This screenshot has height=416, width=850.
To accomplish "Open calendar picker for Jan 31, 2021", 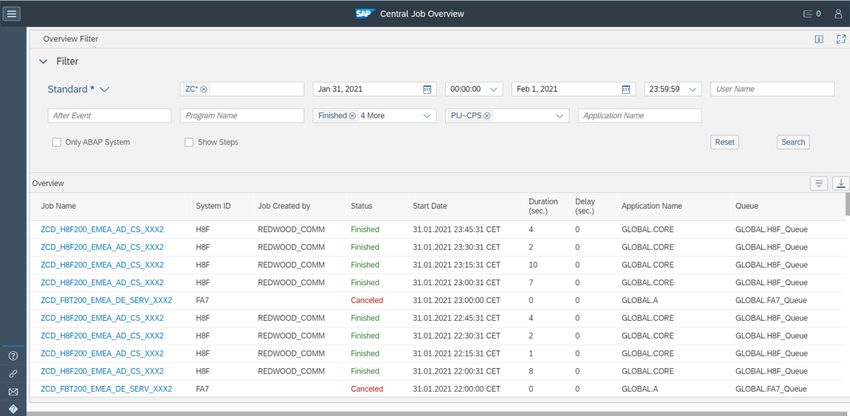I will tap(427, 89).
